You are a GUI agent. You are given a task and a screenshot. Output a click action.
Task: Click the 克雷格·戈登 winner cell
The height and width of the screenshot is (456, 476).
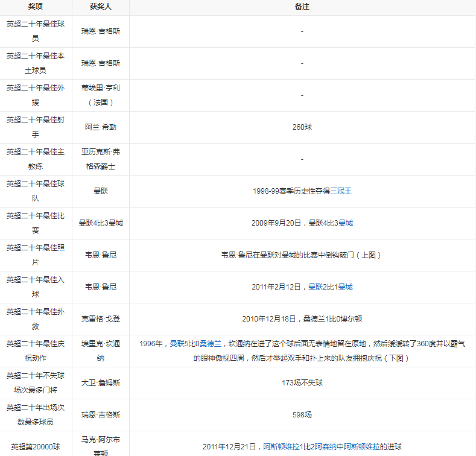(x=100, y=319)
